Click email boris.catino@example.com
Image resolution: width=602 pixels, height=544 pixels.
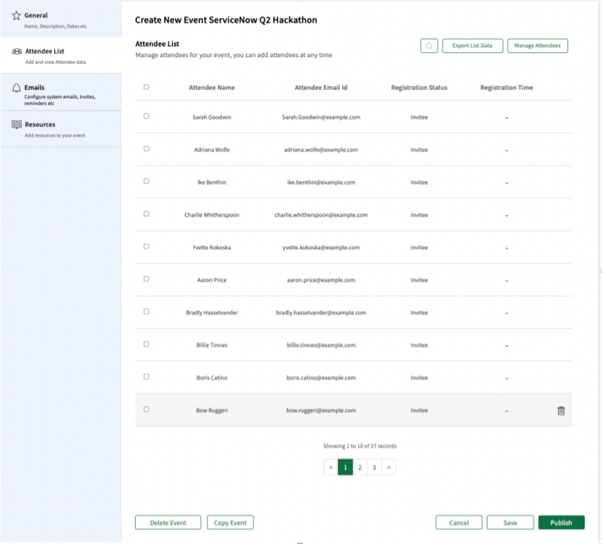(321, 378)
